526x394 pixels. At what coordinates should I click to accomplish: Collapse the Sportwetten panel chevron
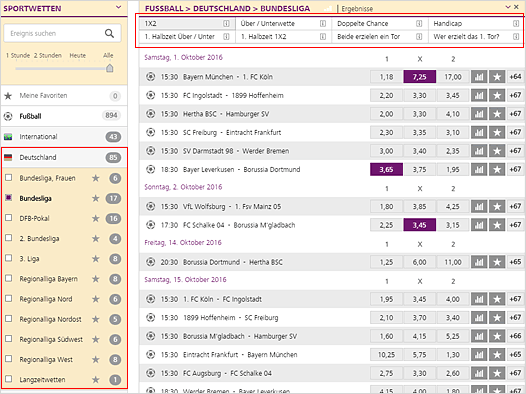tap(118, 7)
